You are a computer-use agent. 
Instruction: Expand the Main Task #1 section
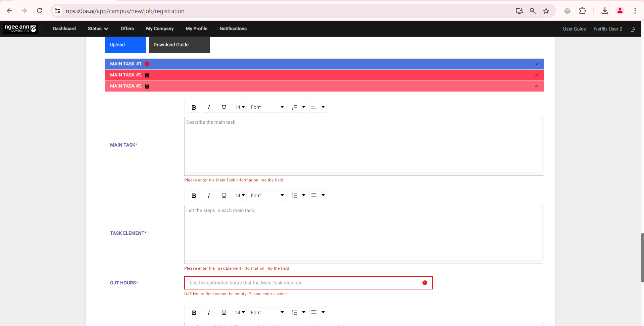(536, 64)
